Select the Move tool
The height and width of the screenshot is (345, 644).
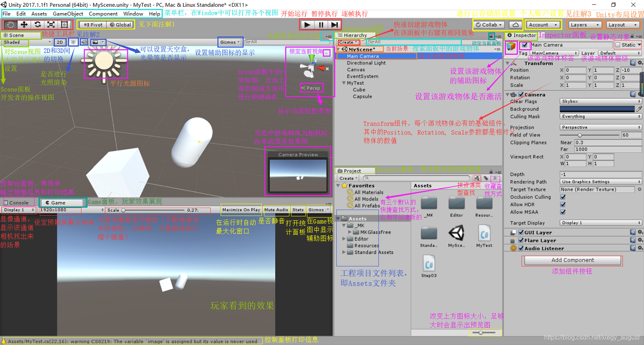pyautogui.click(x=24, y=25)
